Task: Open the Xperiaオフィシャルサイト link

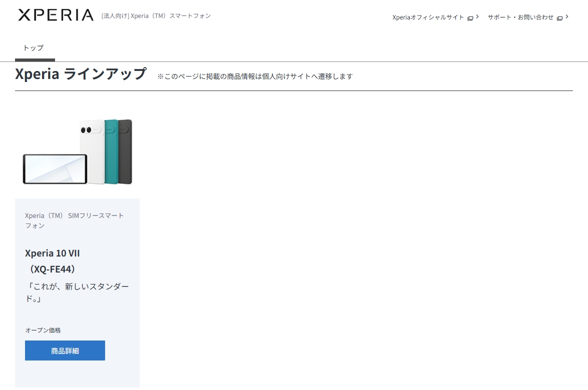Action: coord(428,17)
